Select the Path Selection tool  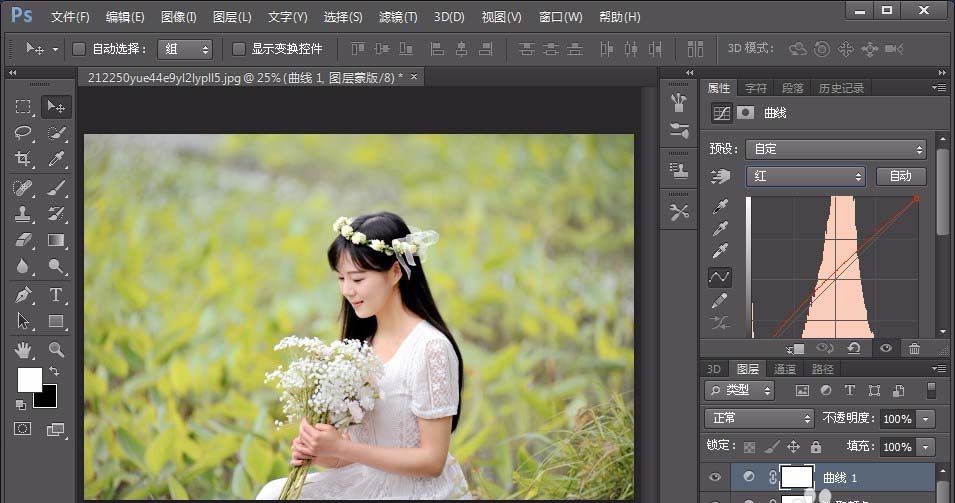(23, 321)
